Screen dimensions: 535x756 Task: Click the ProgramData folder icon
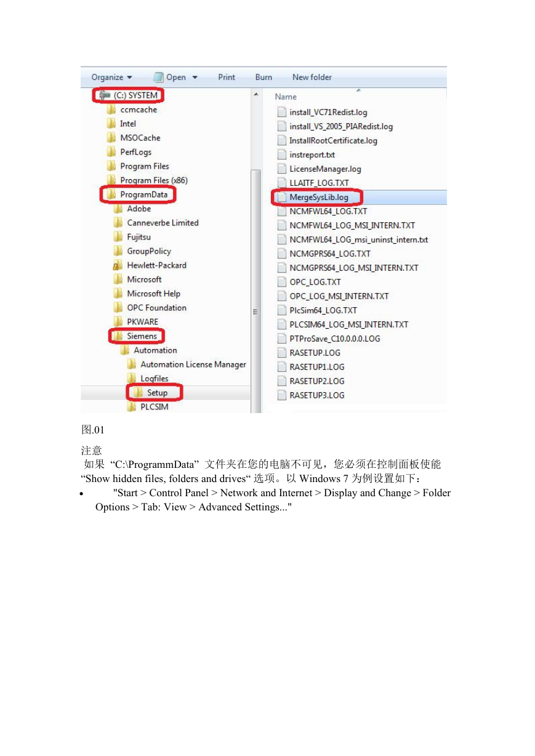111,195
